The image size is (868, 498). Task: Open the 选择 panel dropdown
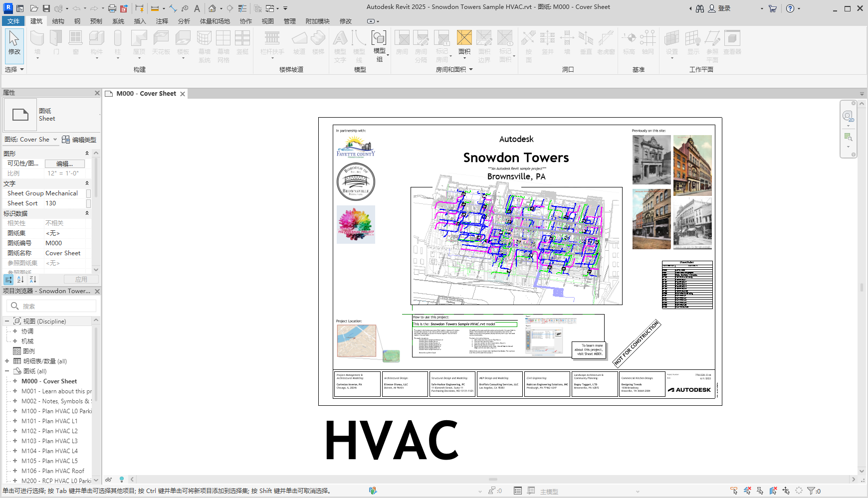coord(14,70)
